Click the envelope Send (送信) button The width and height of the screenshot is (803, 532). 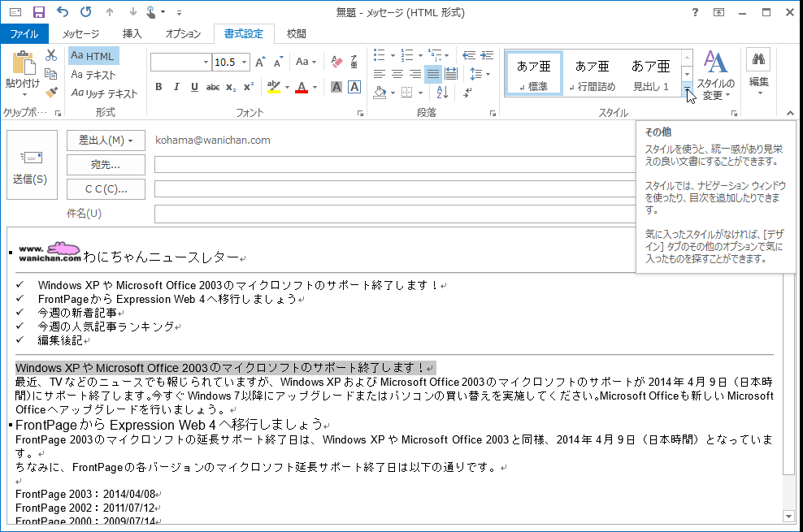[31, 165]
